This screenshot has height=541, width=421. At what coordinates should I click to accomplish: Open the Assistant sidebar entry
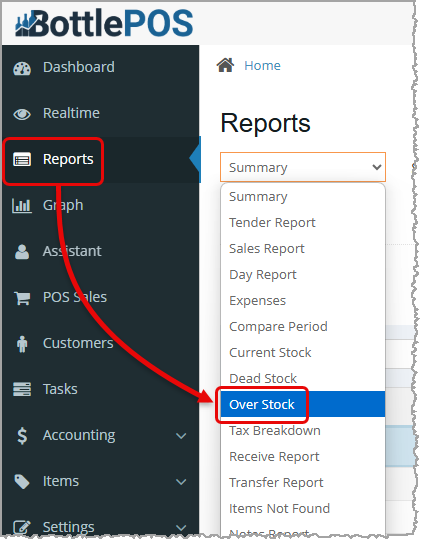tap(100, 252)
